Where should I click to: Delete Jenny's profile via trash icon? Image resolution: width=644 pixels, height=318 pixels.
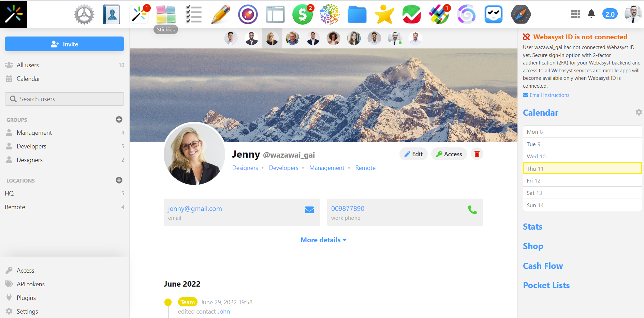[477, 154]
